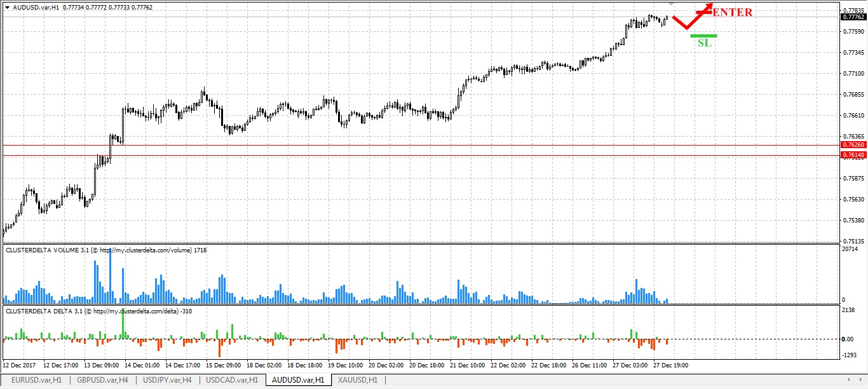Viewport: 868px width, 389px height.
Task: Click the red 0.76260 price level label
Action: [852, 145]
